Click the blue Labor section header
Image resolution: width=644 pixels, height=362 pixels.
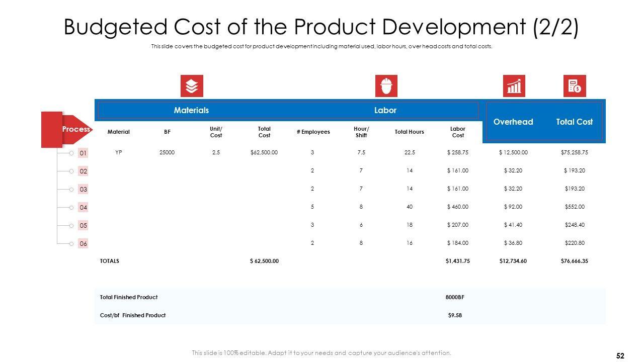tap(385, 110)
